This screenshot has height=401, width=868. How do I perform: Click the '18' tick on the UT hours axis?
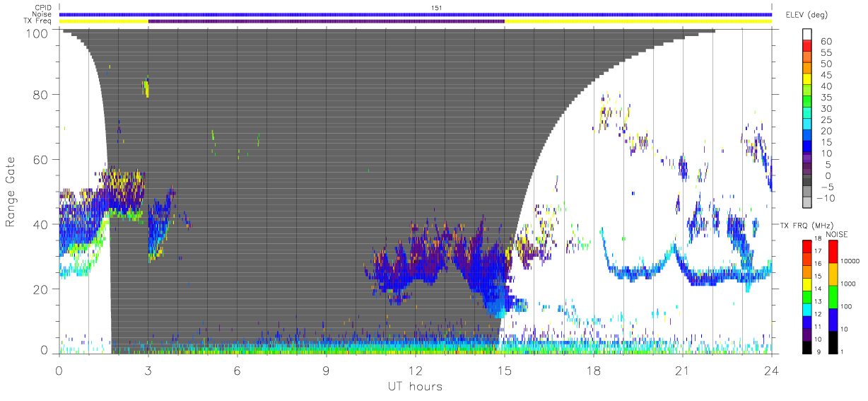pos(593,370)
